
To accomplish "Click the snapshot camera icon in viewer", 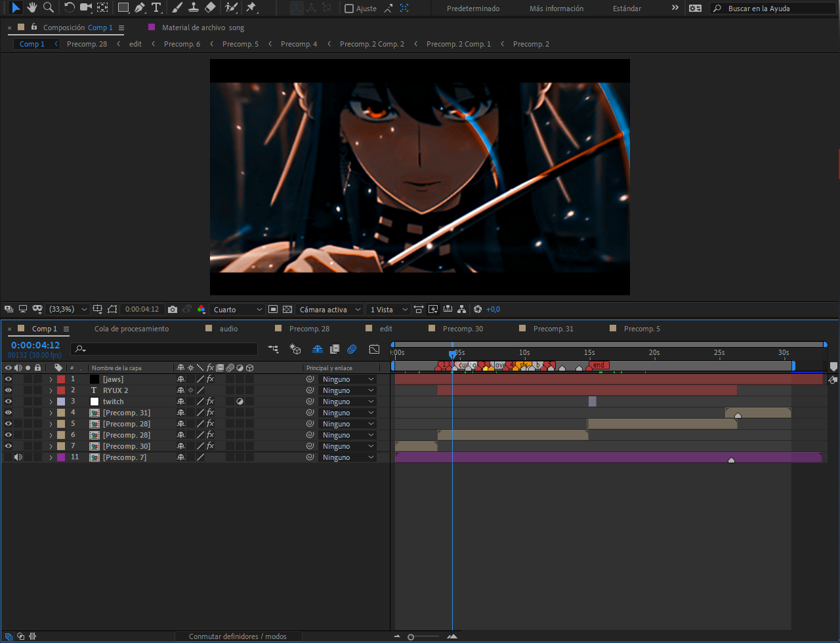I will [173, 309].
